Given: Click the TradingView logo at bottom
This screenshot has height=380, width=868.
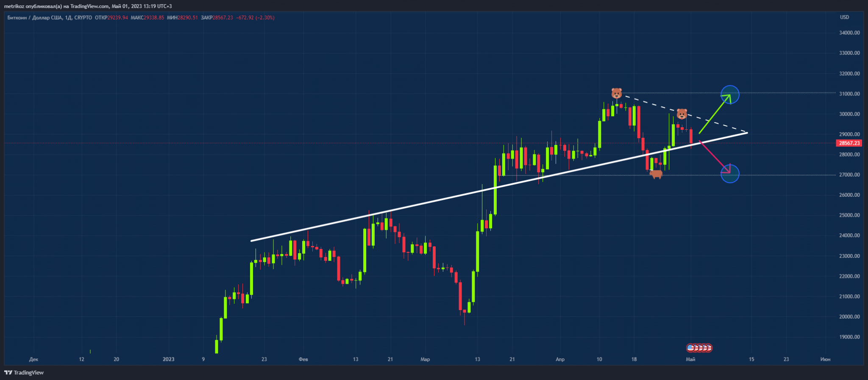Looking at the screenshot, I should click(x=24, y=372).
